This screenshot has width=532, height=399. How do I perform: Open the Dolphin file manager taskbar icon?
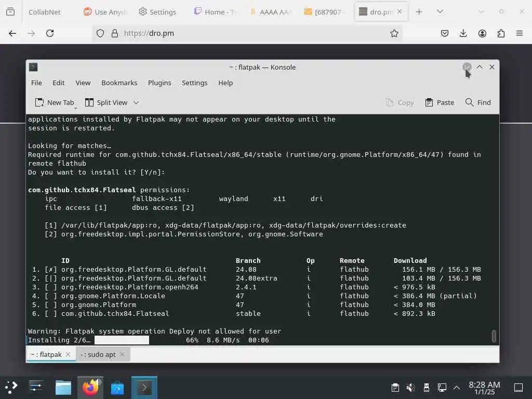[63, 388]
